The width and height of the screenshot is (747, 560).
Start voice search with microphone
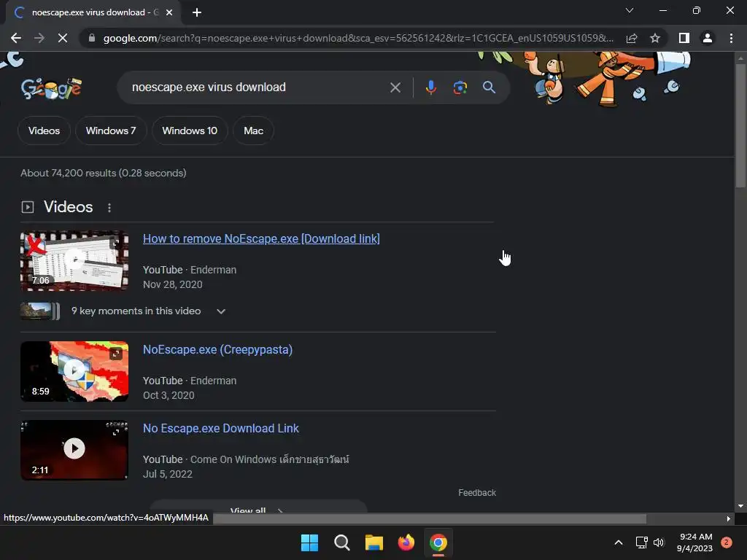430,87
